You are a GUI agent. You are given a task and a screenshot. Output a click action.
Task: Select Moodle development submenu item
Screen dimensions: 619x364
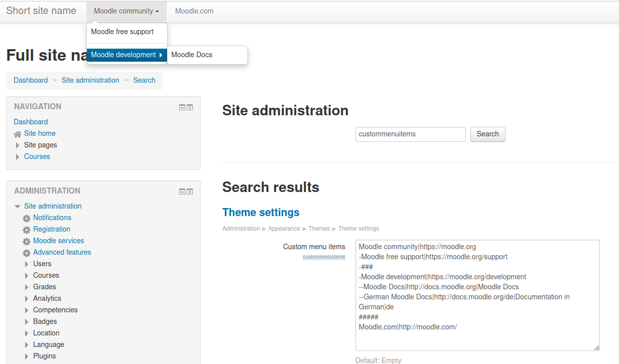point(127,55)
